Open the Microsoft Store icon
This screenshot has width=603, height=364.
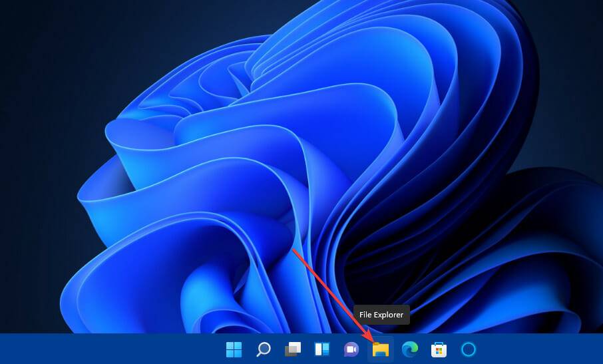(x=439, y=349)
